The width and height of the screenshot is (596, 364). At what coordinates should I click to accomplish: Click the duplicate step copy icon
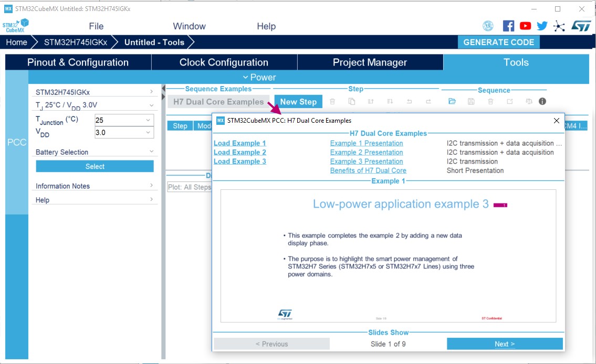coord(352,101)
